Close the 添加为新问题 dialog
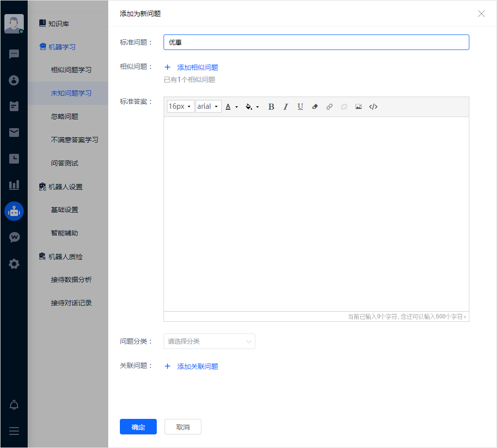497x448 pixels. (481, 14)
